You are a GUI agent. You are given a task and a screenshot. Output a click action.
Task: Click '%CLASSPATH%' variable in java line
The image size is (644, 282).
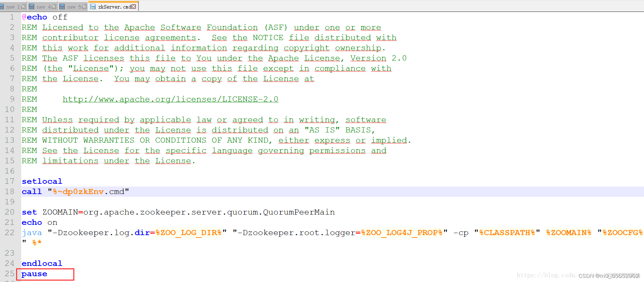point(507,233)
